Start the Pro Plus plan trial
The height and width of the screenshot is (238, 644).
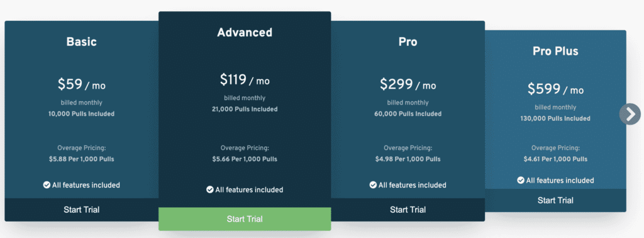556,201
